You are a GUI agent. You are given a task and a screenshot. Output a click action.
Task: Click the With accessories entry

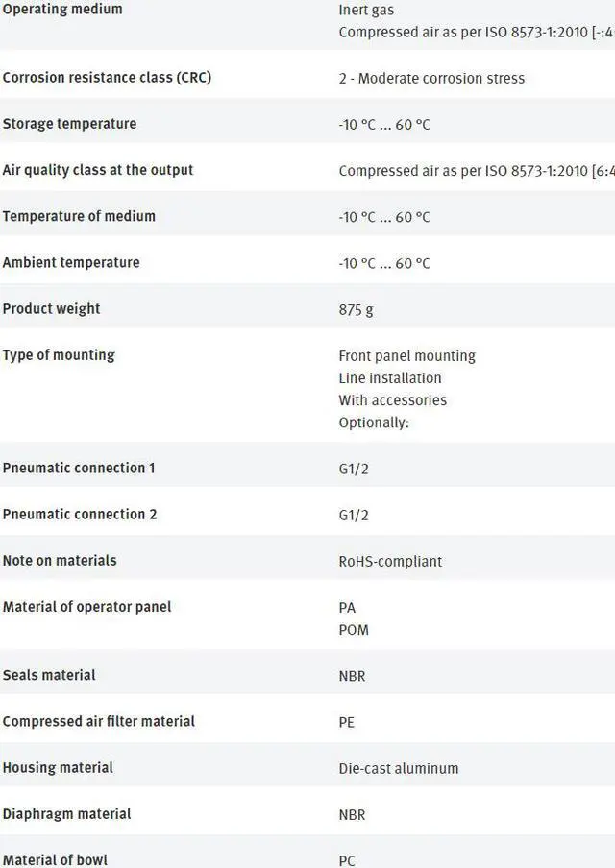pyautogui.click(x=392, y=400)
